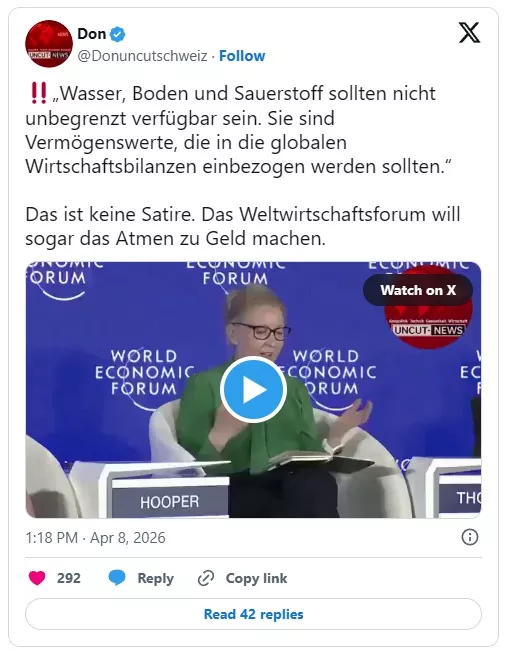Click the 292 likes count
The width and height of the screenshot is (510, 652).
click(69, 578)
